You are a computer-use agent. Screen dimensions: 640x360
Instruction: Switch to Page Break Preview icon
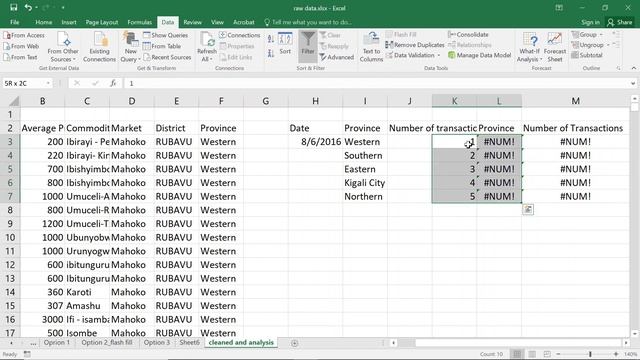click(x=547, y=354)
